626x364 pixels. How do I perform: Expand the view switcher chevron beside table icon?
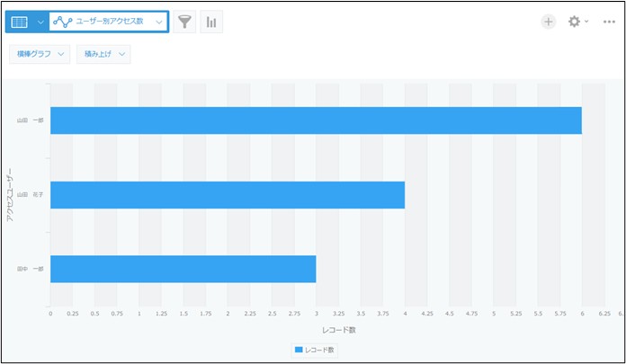coord(40,22)
